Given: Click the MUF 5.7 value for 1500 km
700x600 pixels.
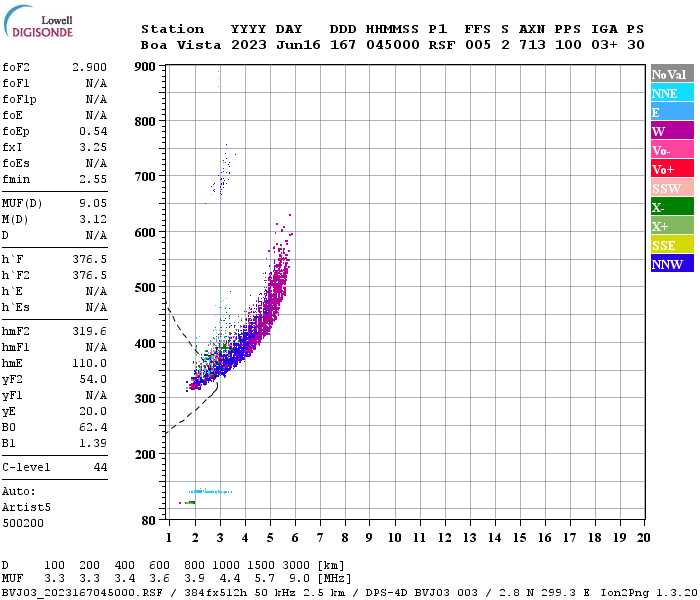Looking at the screenshot, I should [264, 579].
